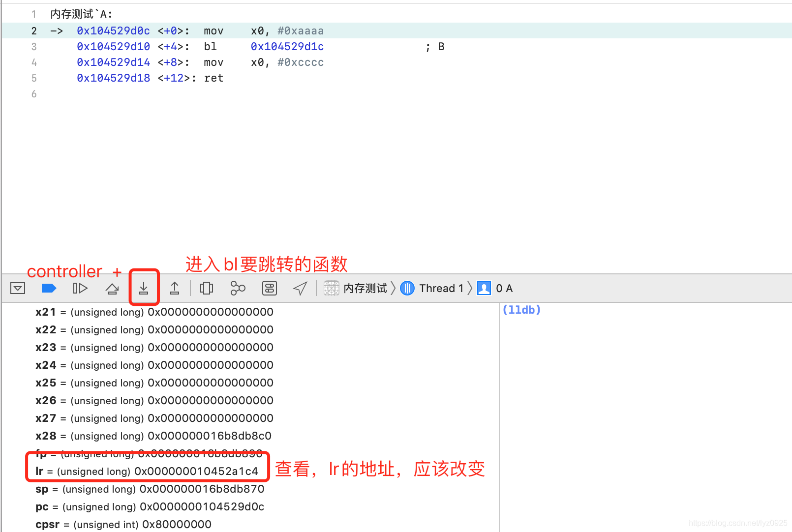Select the cpsr register row
The image size is (792, 532).
click(123, 524)
